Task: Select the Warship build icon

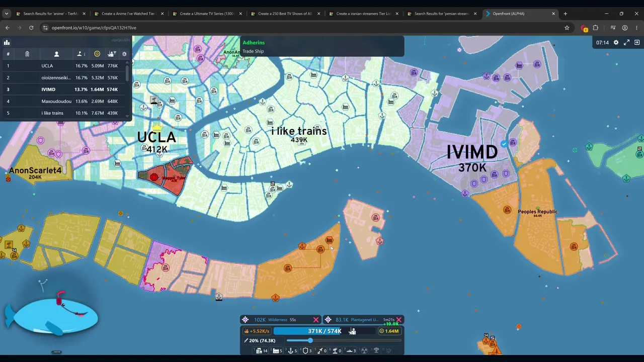Action: point(350,350)
